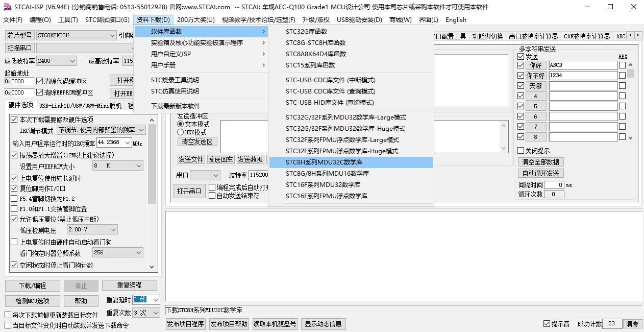The width and height of the screenshot is (644, 332).
Task: Toggle 清除EEPROM缓冲区 checkbox
Action: [x=40, y=92]
